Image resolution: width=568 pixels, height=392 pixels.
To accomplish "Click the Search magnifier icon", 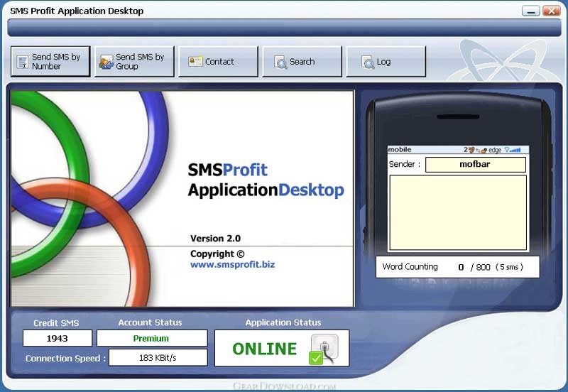I will click(x=280, y=62).
